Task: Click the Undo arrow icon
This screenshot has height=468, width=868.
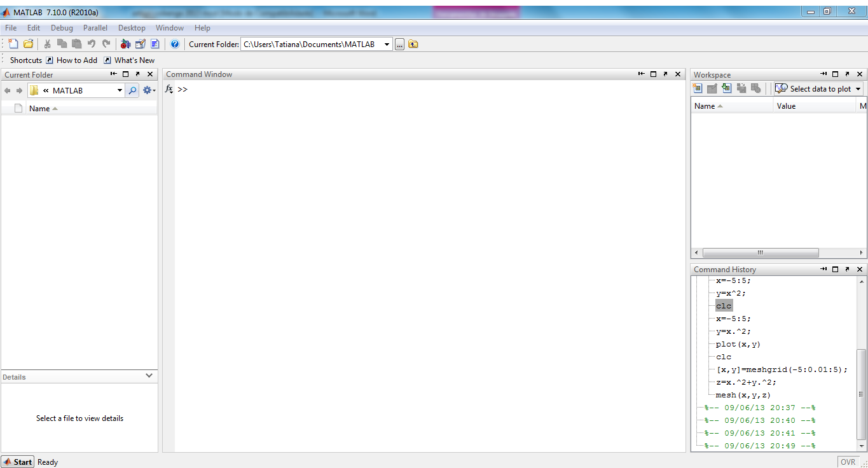Action: coord(91,44)
